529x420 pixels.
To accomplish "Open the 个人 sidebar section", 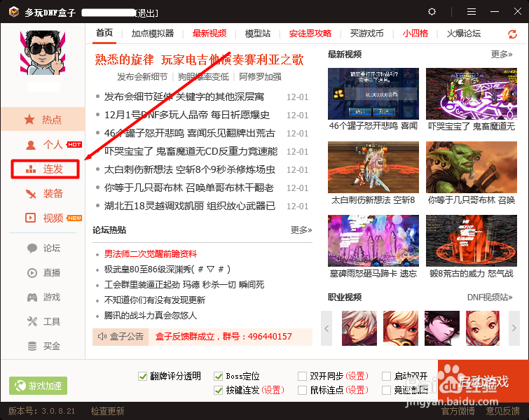I will pyautogui.click(x=53, y=145).
